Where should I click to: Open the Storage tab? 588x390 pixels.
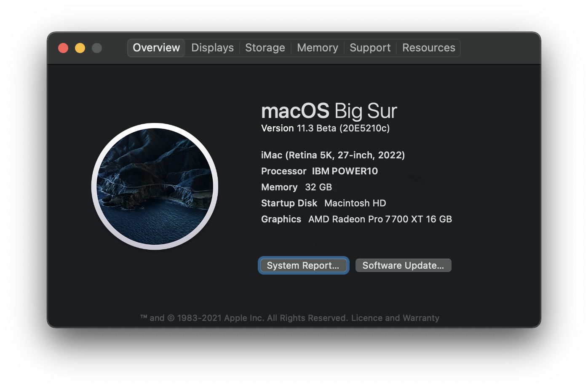click(265, 48)
